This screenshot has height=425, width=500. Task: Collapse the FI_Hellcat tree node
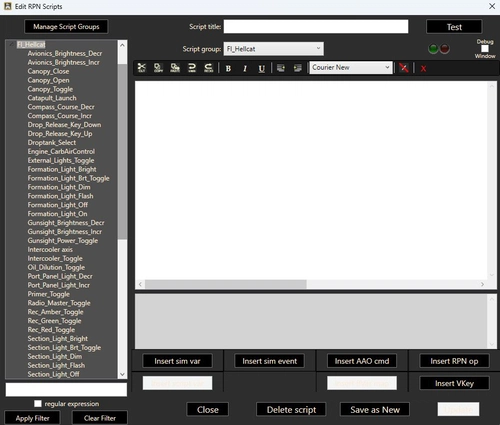tap(12, 45)
